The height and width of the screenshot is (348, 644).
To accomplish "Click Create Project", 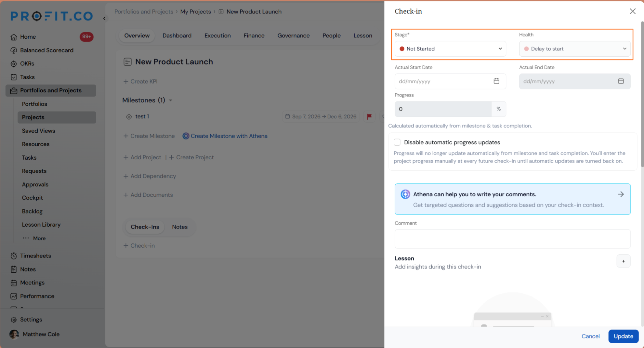I will 191,157.
